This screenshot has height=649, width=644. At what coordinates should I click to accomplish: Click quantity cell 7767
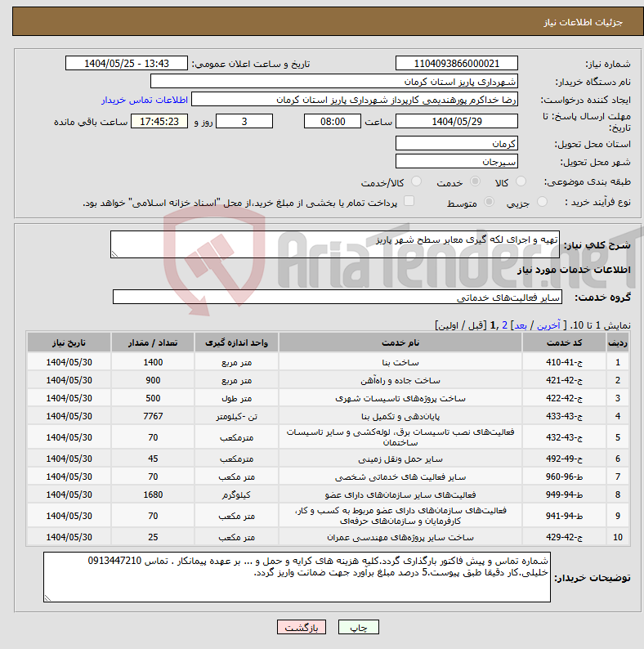click(x=153, y=416)
